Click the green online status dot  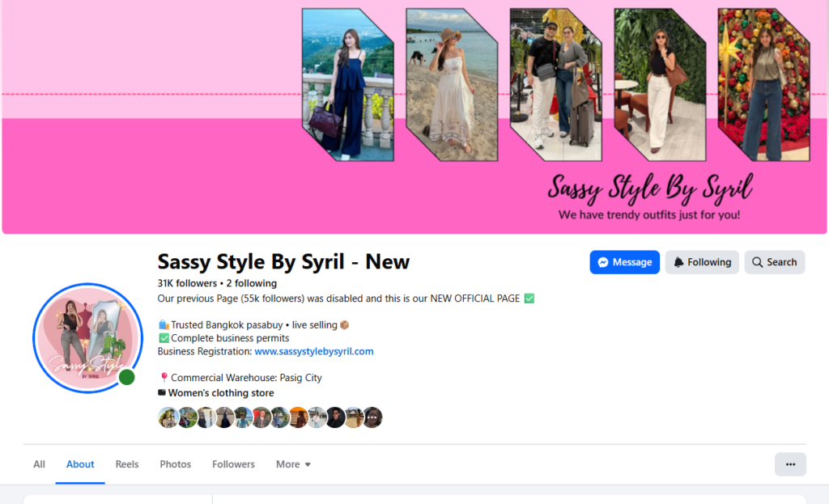point(126,377)
